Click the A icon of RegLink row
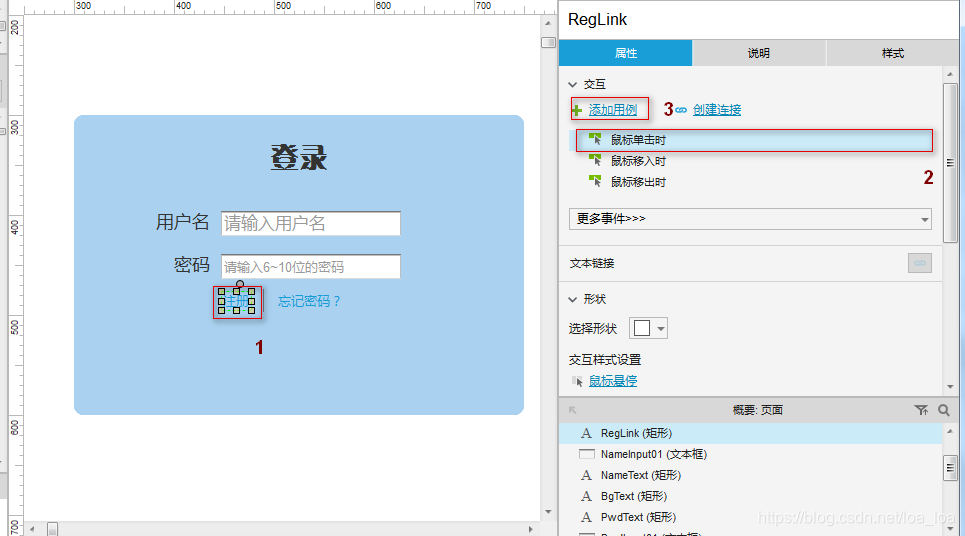This screenshot has width=965, height=536. (586, 433)
